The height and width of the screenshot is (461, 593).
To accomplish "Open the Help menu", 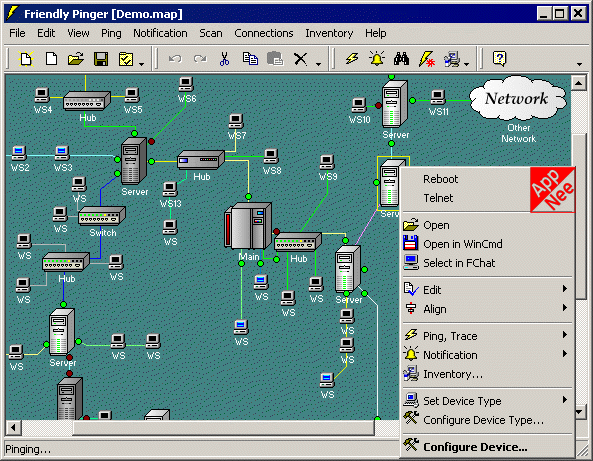I will [376, 33].
